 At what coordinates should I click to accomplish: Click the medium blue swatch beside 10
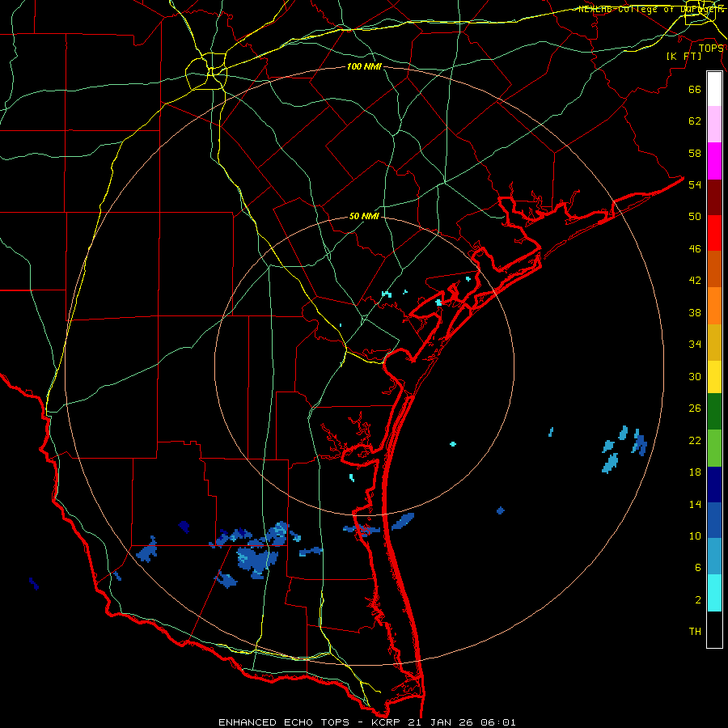pos(714,520)
